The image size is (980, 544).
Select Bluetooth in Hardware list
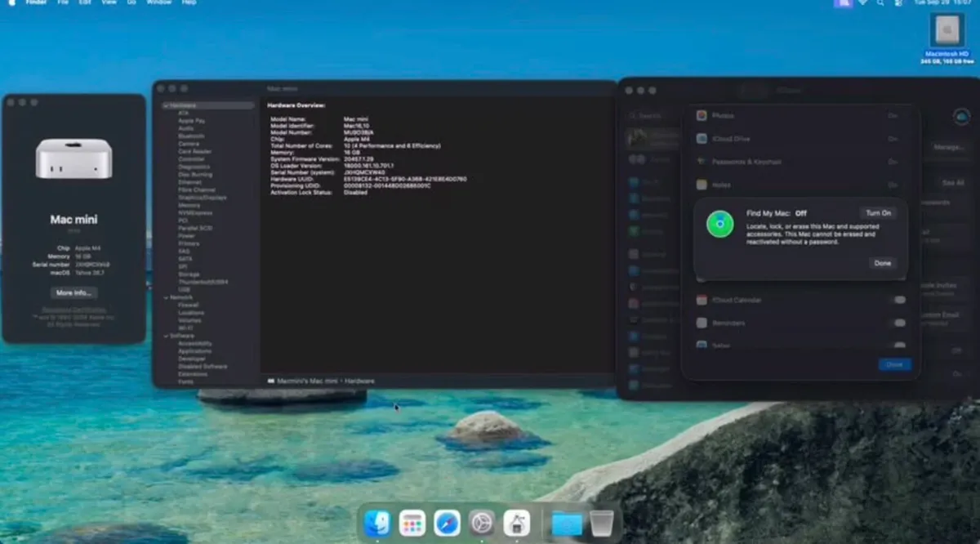pyautogui.click(x=191, y=136)
